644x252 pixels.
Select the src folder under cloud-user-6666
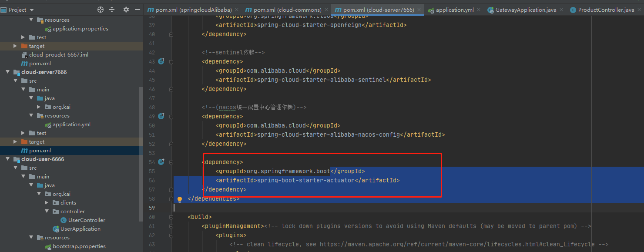tap(33, 168)
